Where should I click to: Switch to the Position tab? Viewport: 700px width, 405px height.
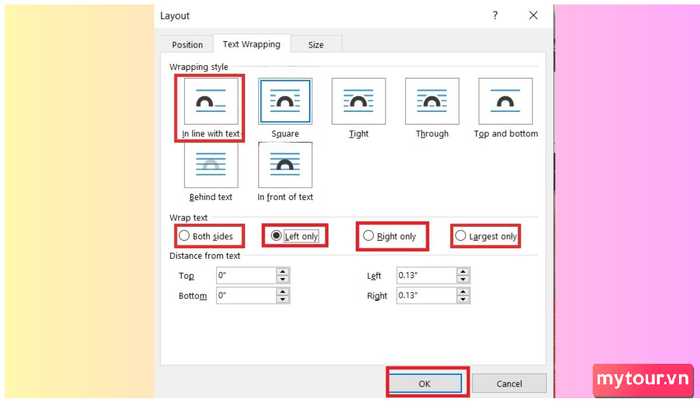pyautogui.click(x=188, y=45)
